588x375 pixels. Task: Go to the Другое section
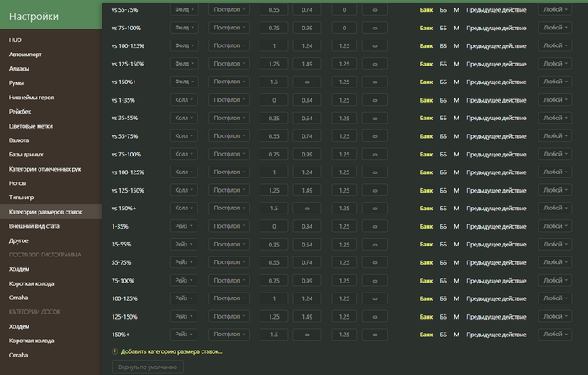coord(18,240)
